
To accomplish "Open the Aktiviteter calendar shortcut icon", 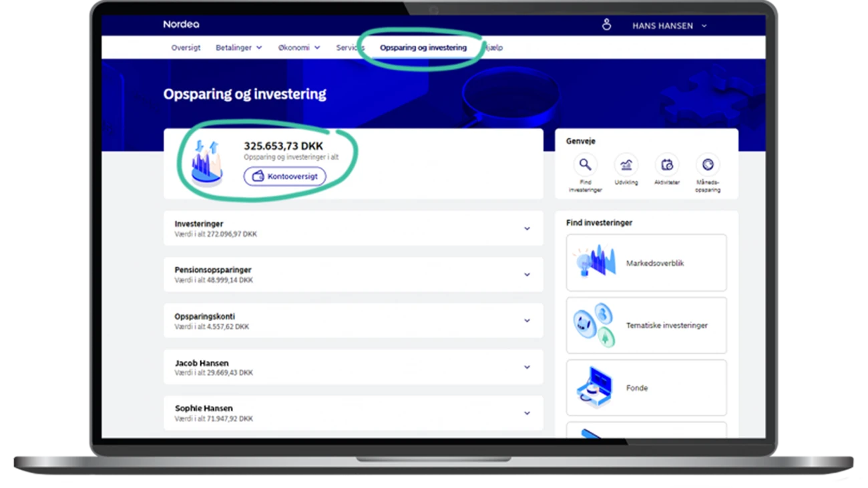I will [x=666, y=164].
